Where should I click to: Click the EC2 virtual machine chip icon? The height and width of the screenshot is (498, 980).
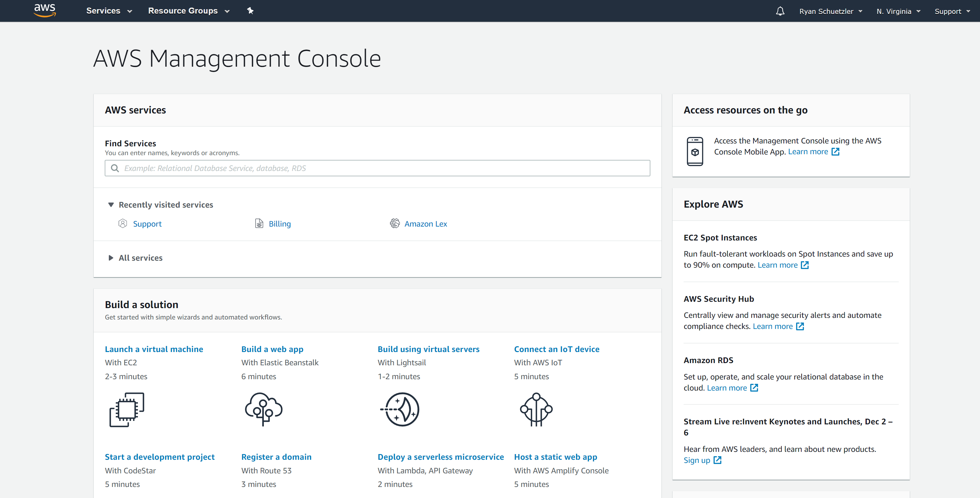coord(127,410)
